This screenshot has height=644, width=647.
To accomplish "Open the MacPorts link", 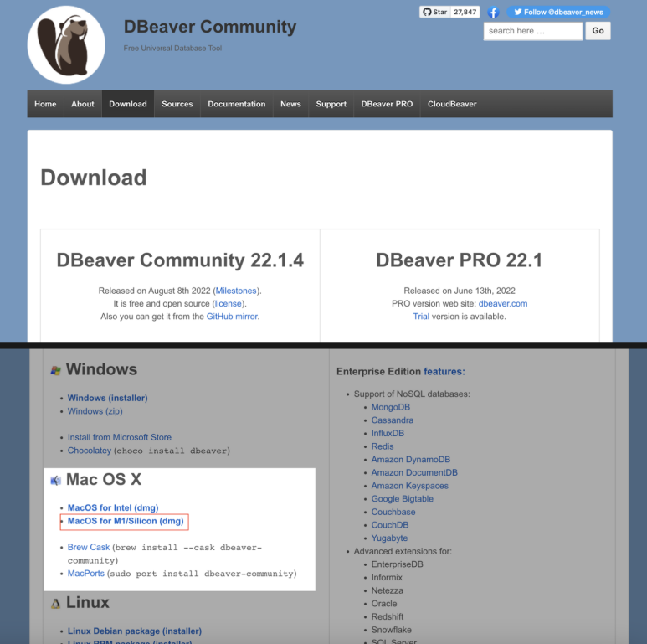I will [86, 574].
